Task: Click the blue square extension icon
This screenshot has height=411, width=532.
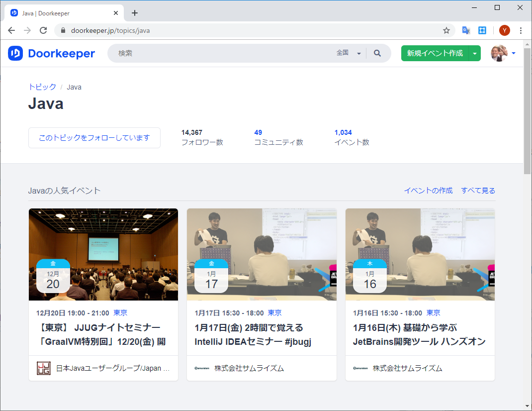Action: 482,30
